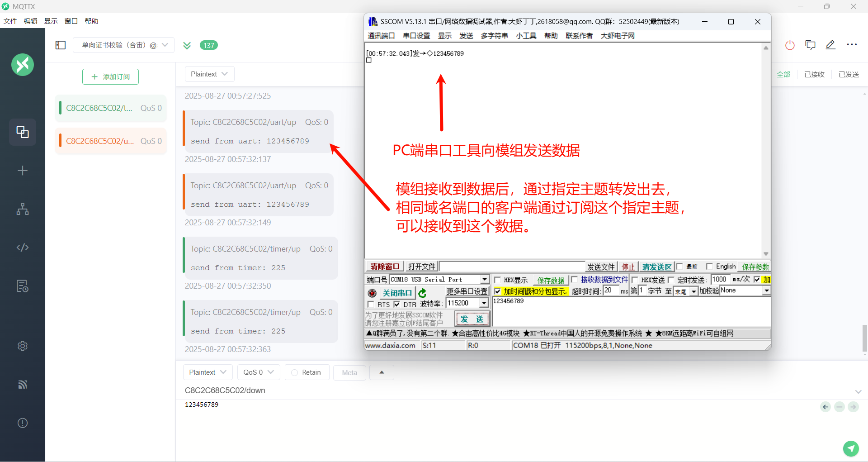This screenshot has height=462, width=868.
Task: Open the Viewer tree icon in sidebar
Action: pyautogui.click(x=23, y=209)
